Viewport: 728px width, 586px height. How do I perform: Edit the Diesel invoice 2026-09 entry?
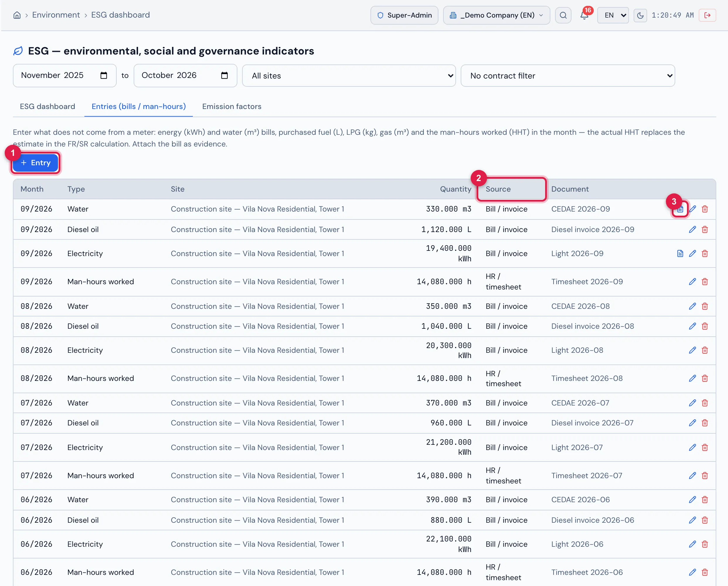692,229
